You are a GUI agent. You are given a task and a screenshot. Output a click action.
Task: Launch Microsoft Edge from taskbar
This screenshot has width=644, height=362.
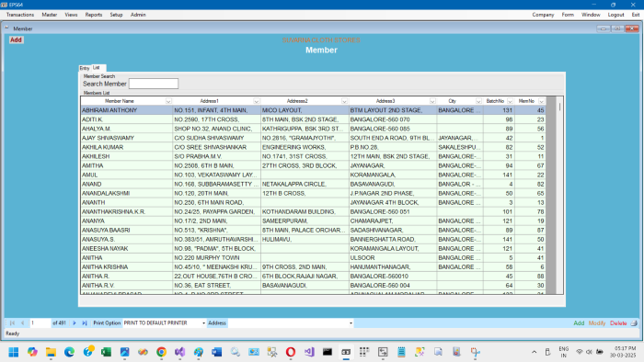click(x=69, y=352)
